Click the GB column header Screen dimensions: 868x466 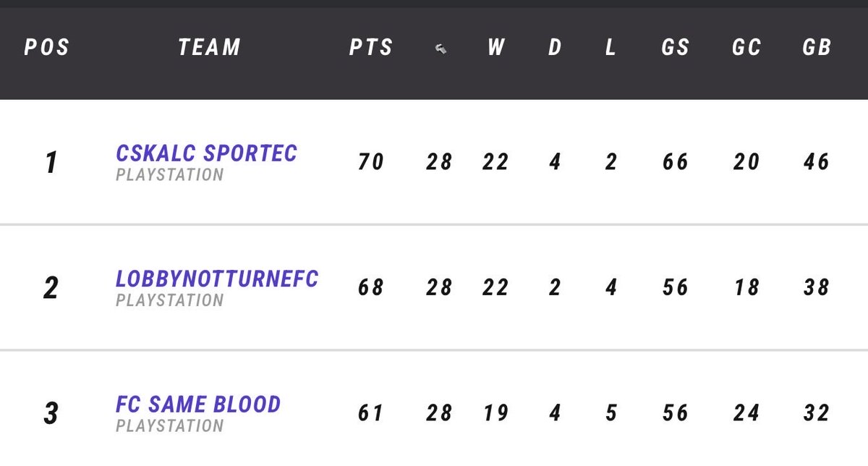point(817,48)
